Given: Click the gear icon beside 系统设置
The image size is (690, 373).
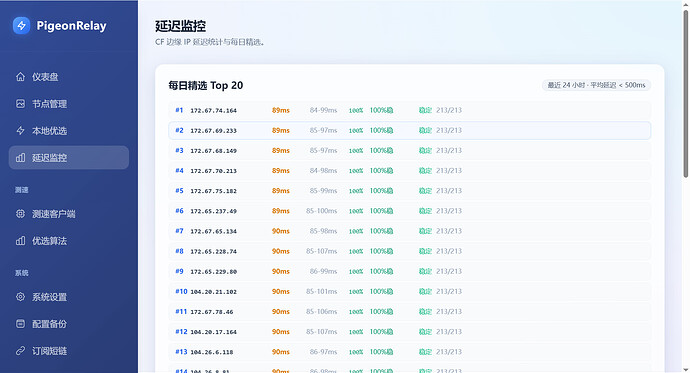Looking at the screenshot, I should coord(20,297).
